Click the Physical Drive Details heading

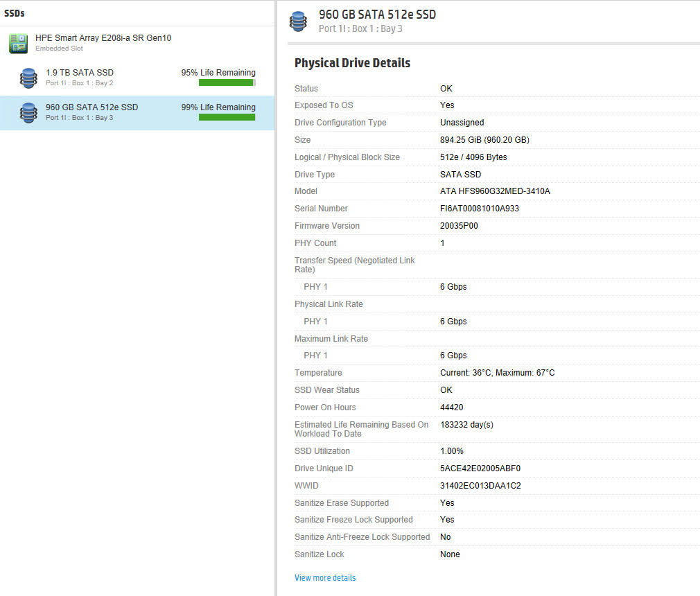352,63
